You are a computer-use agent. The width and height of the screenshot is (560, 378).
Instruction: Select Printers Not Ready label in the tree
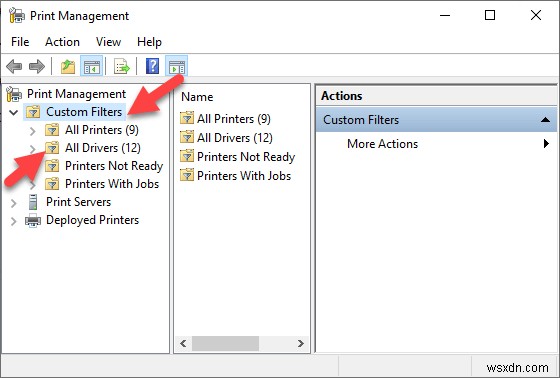tap(114, 166)
